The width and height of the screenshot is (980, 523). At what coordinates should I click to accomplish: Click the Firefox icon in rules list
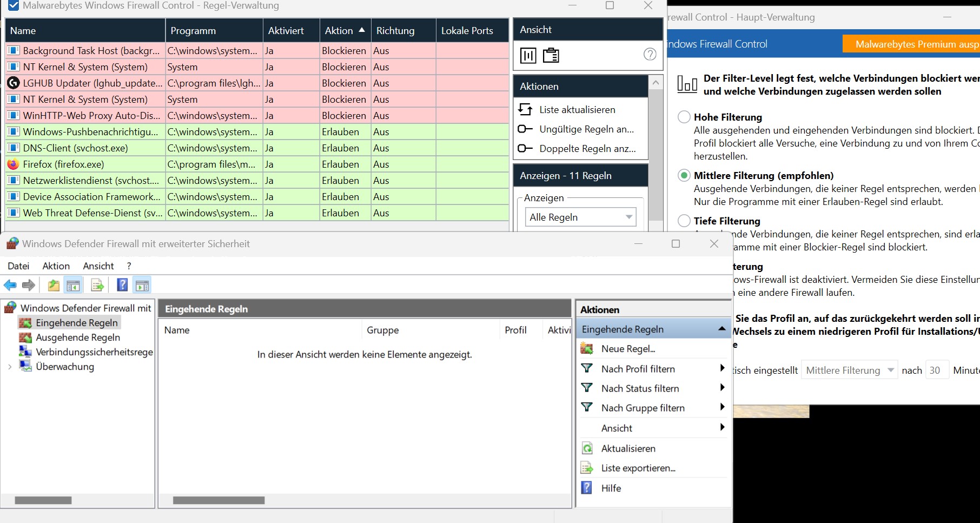click(x=13, y=164)
